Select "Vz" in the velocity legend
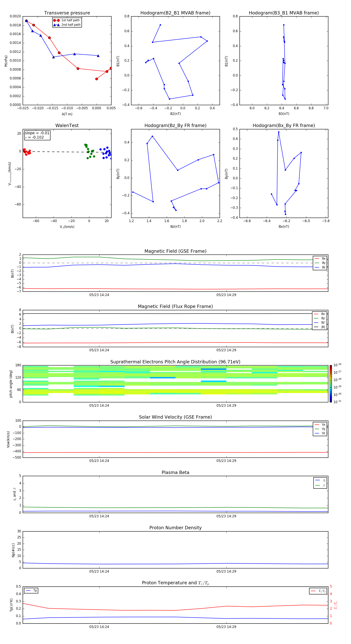The image size is (351, 644). pos(320,433)
